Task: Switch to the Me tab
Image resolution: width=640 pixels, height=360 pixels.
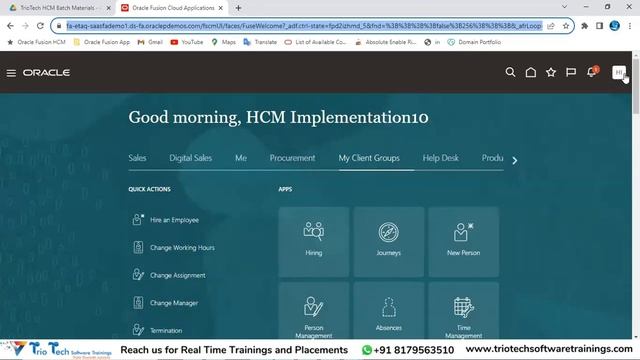Action: coord(241,158)
